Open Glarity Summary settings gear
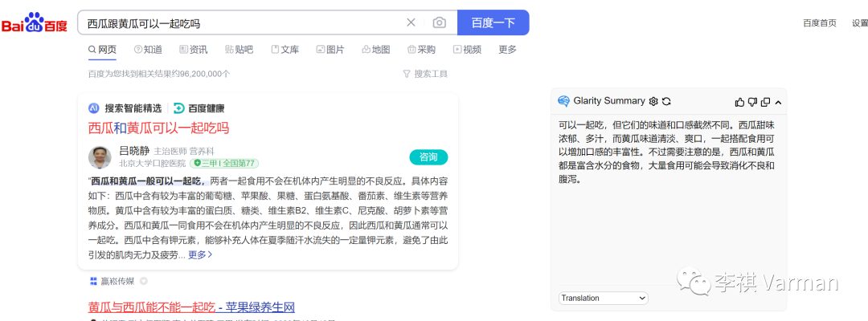Screen dimensions: 868x321 pyautogui.click(x=653, y=101)
